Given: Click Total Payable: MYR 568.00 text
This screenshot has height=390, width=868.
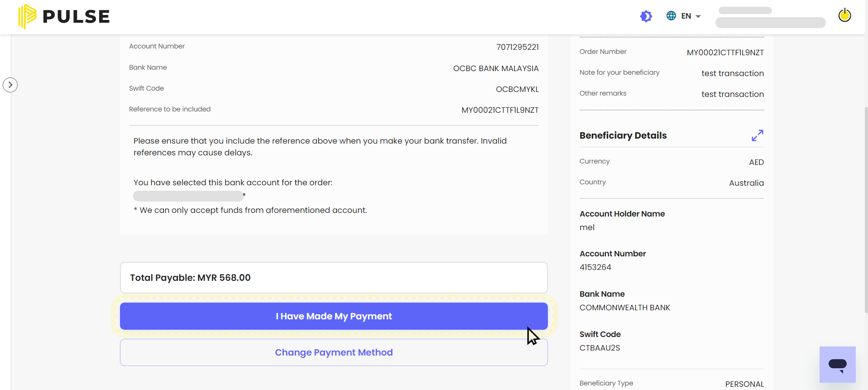Looking at the screenshot, I should click(x=190, y=278).
